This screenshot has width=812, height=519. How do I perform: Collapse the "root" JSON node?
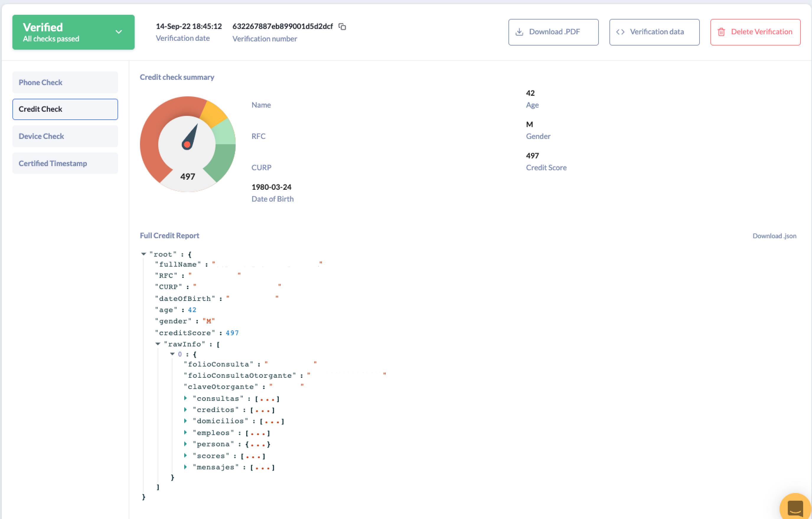pos(144,254)
